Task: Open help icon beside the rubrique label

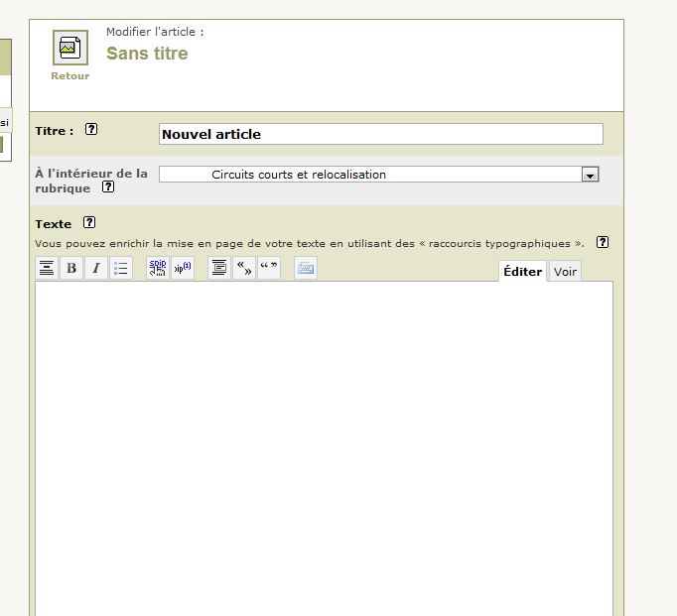Action: [108, 187]
